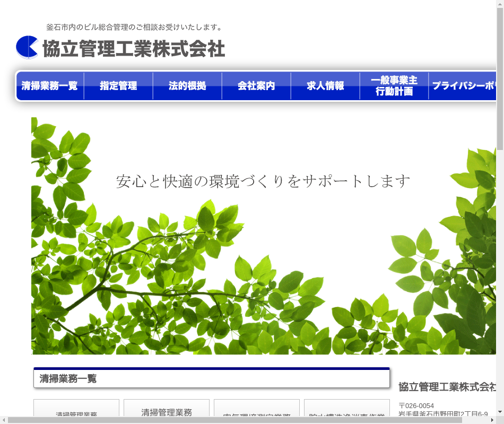This screenshot has width=504, height=424.
Task: Open the 協立管理工業株式会社 header title
Action: (134, 49)
